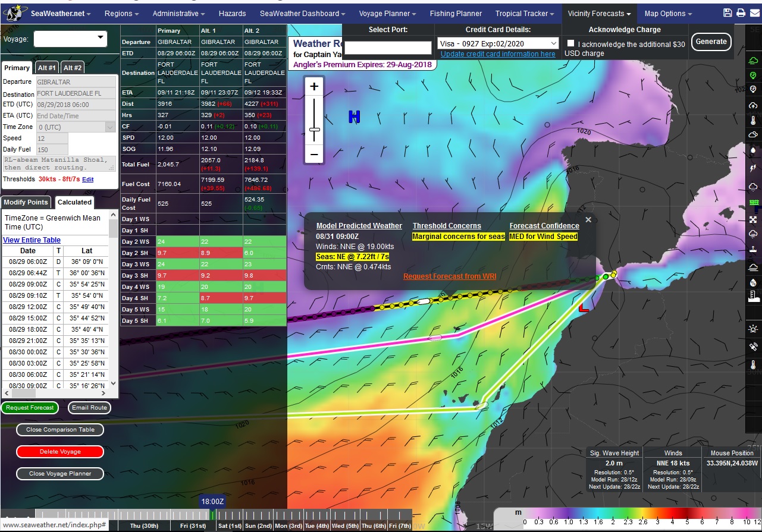Open the SeaWeather.net menu
This screenshot has width=762, height=532.
tap(61, 13)
